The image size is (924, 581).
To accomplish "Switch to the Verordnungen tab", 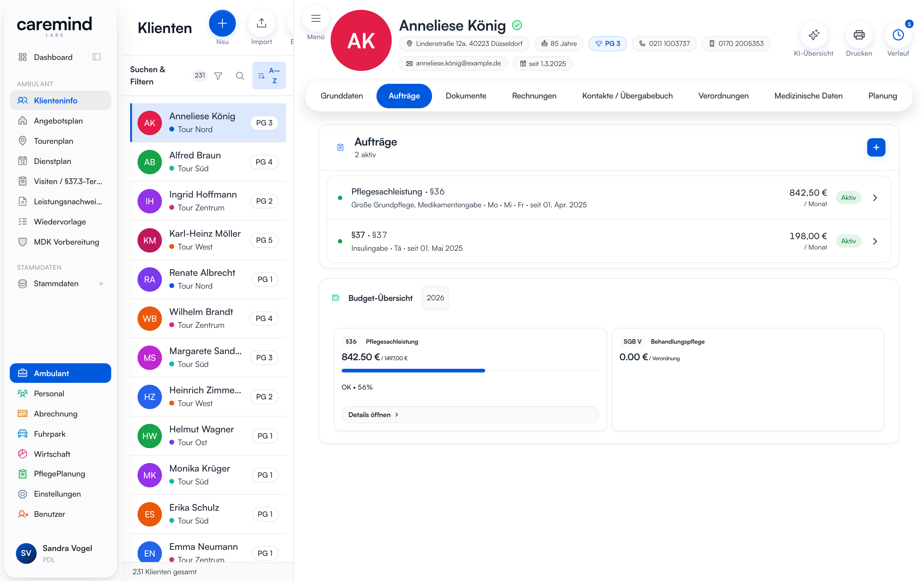I will click(723, 96).
